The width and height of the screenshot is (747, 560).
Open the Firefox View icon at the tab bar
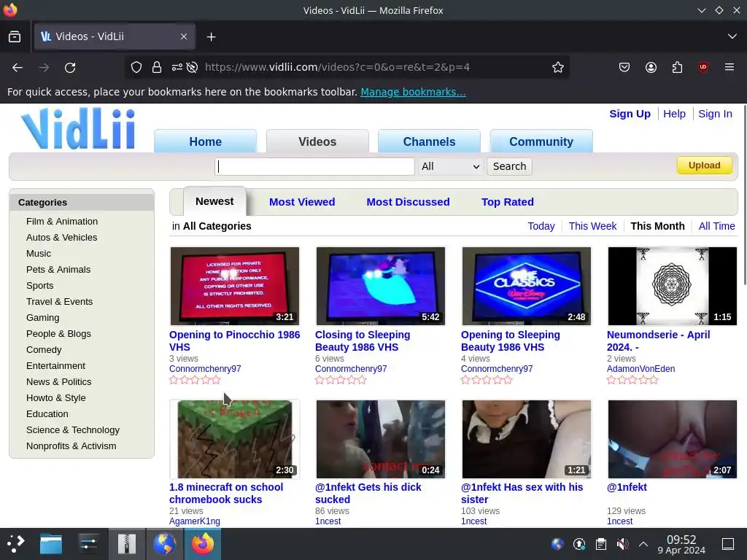pyautogui.click(x=15, y=36)
